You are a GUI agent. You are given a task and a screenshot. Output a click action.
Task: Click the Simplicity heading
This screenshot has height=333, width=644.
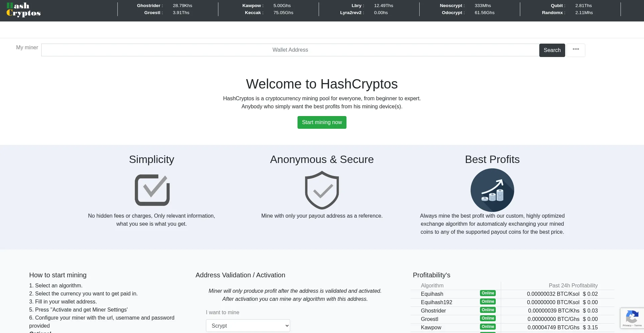[152, 159]
